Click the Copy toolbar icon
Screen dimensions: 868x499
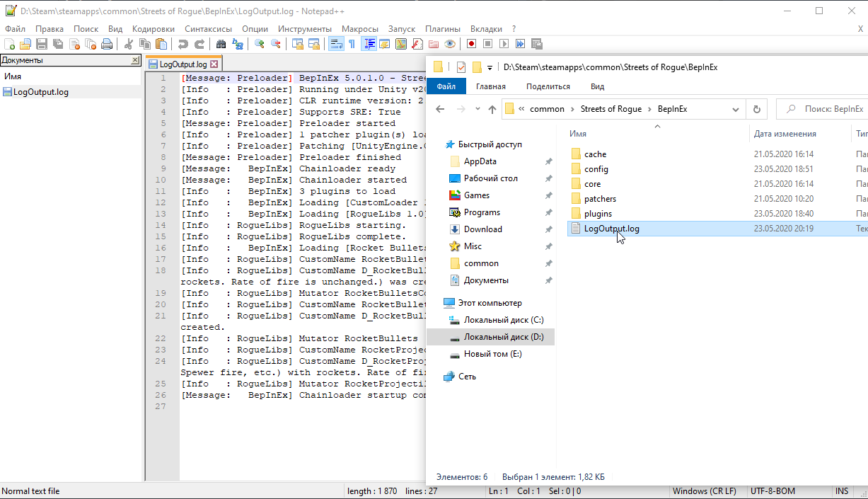(145, 44)
